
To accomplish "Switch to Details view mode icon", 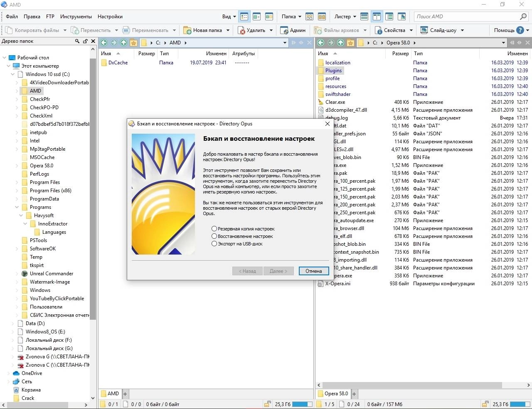I will (x=244, y=17).
